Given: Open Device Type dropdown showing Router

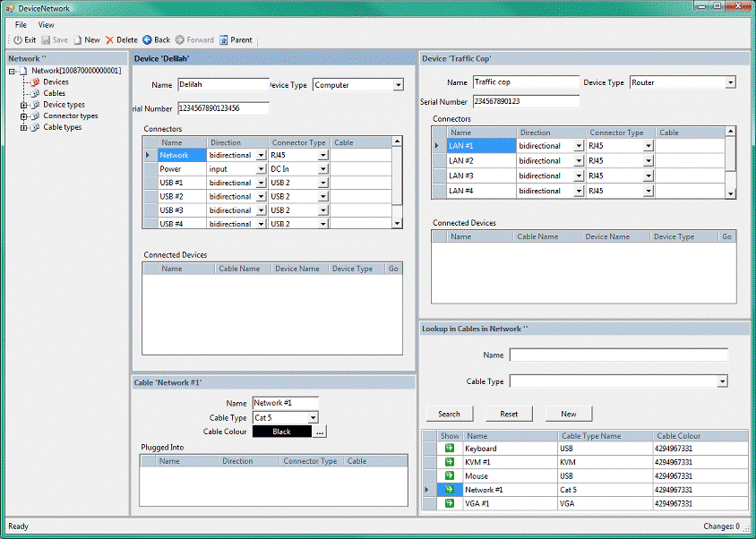Looking at the screenshot, I should pos(730,82).
